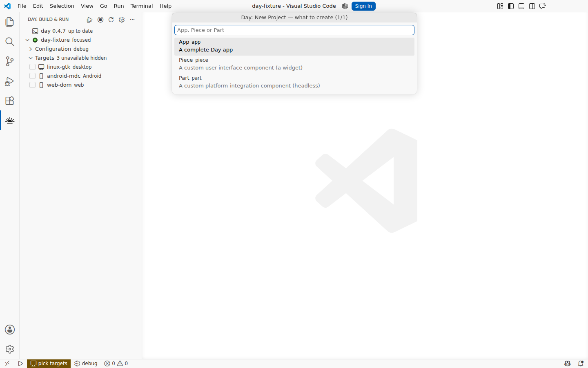
Task: Open the Source Control view
Action: point(10,61)
